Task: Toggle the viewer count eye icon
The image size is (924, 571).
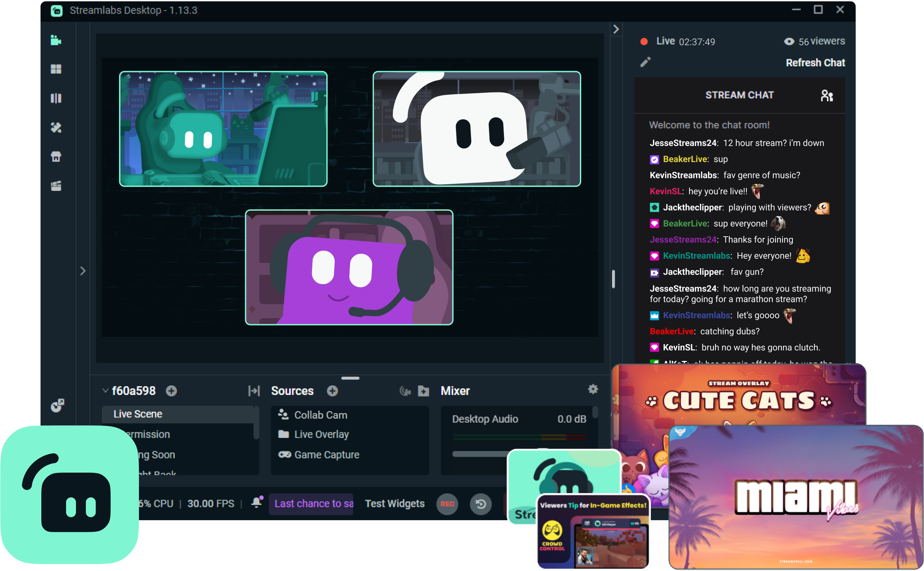Action: coord(789,42)
